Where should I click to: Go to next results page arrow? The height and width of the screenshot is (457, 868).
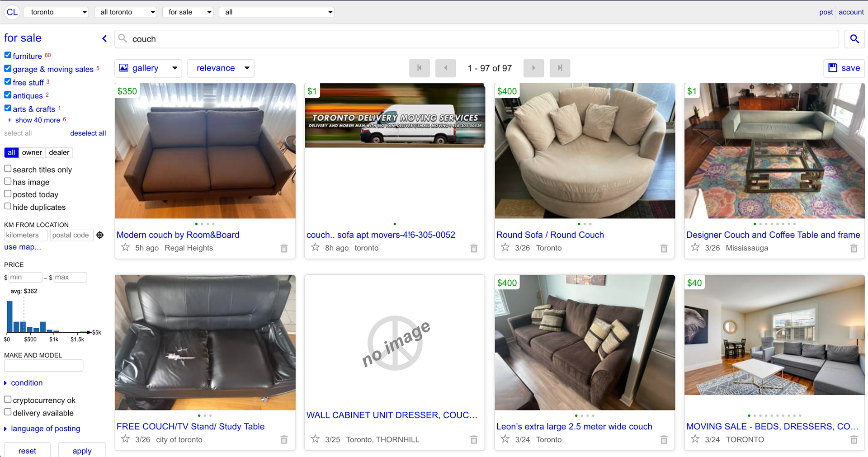(x=533, y=68)
